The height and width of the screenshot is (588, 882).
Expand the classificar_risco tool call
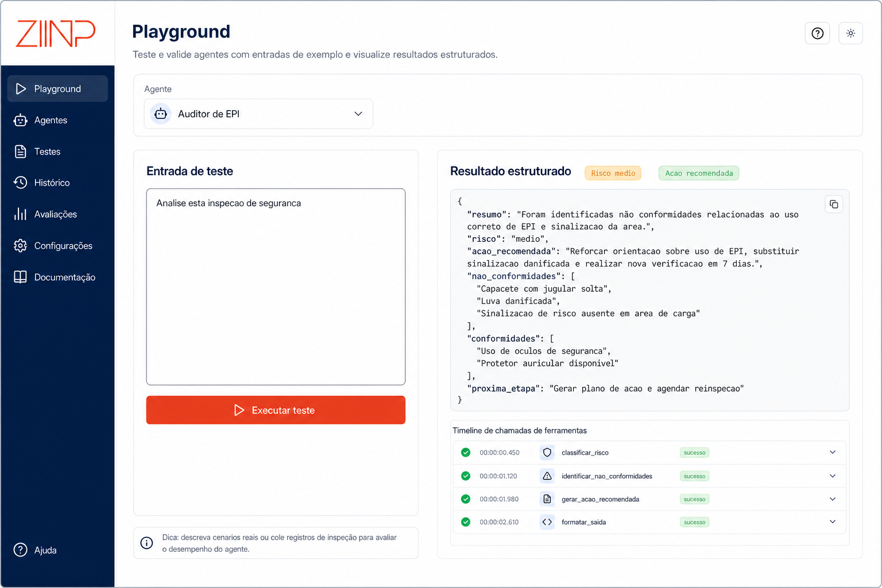pyautogui.click(x=833, y=452)
